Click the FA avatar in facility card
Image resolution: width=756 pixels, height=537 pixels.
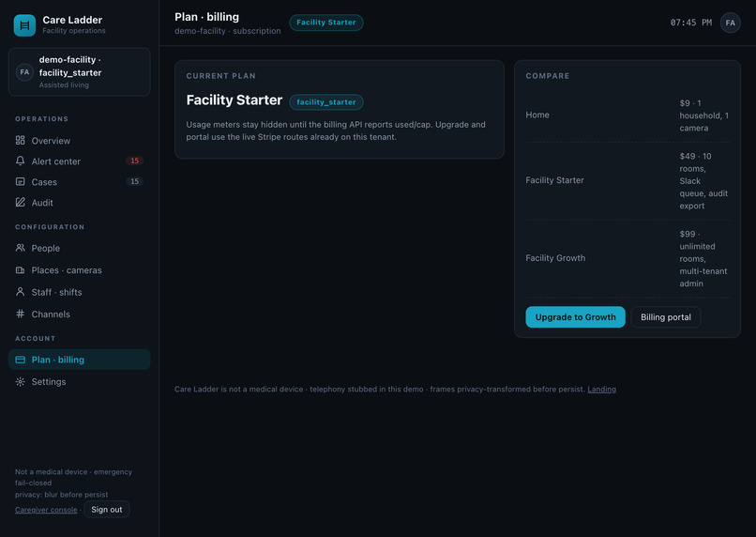(x=24, y=72)
